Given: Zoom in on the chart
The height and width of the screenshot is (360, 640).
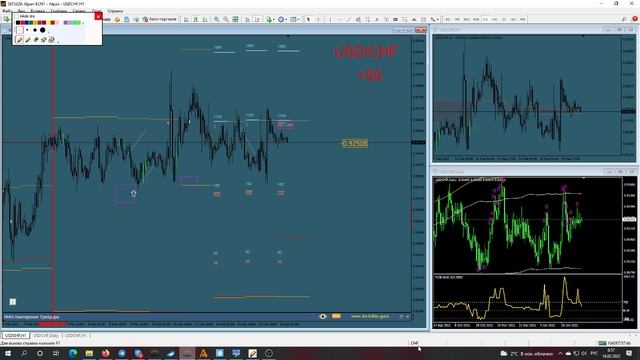Looking at the screenshot, I should pyautogui.click(x=217, y=19).
